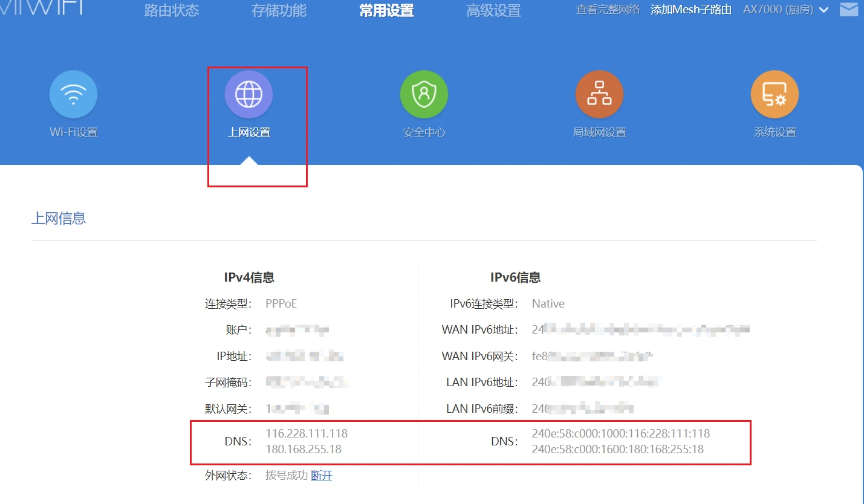Open 局域网设置 network icon

[599, 95]
